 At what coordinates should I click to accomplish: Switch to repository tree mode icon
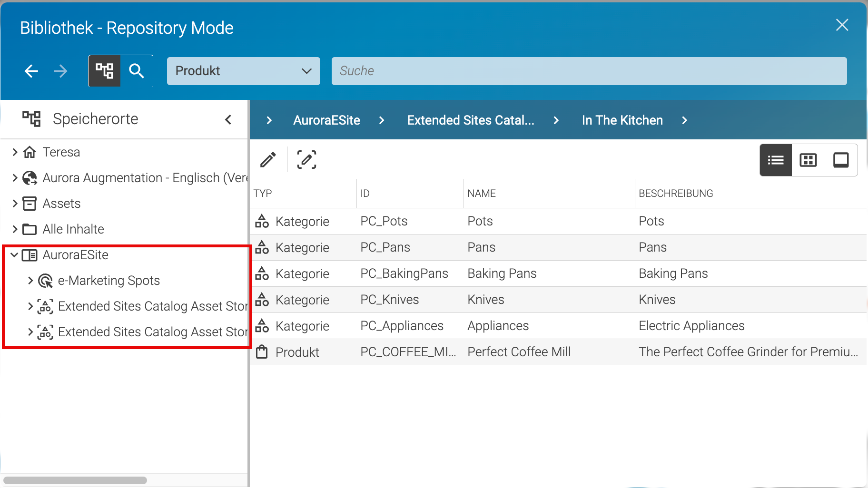[105, 71]
